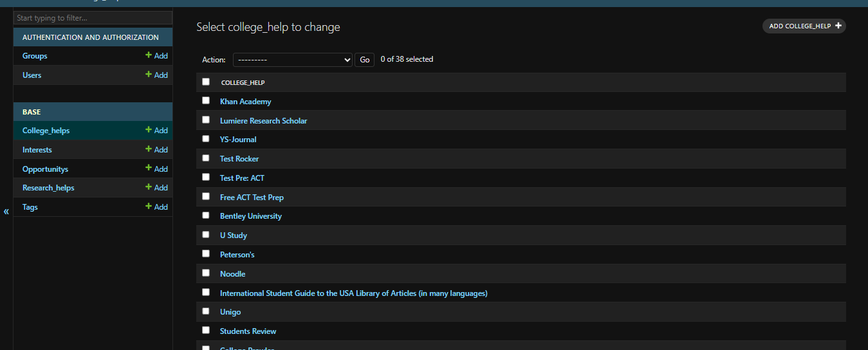Open the Students Review entry
Screen dimensions: 868x350
click(x=248, y=331)
